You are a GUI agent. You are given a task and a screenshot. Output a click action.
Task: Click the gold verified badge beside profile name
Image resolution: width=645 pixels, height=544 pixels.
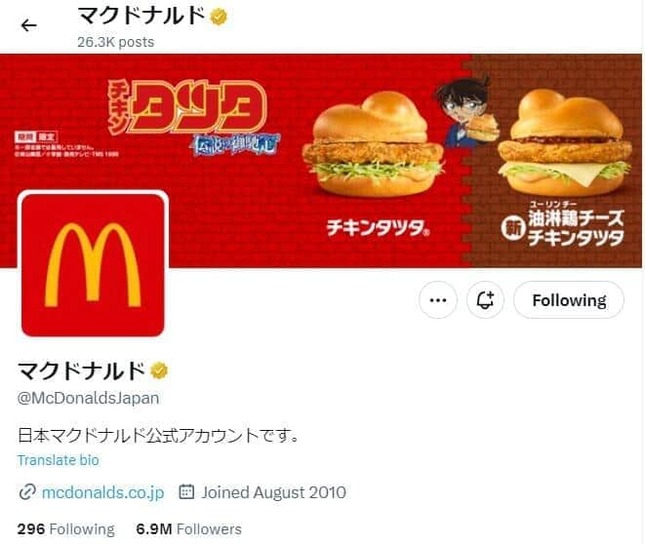(159, 371)
